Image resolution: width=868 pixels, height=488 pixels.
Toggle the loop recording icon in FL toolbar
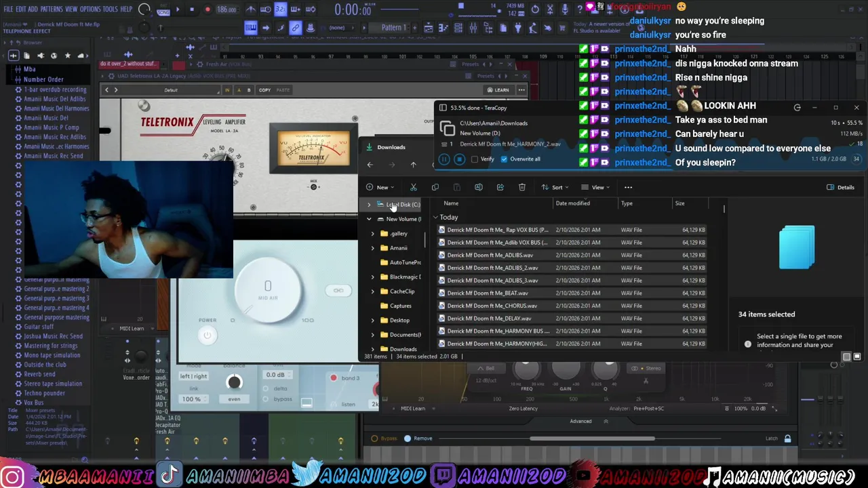[311, 9]
